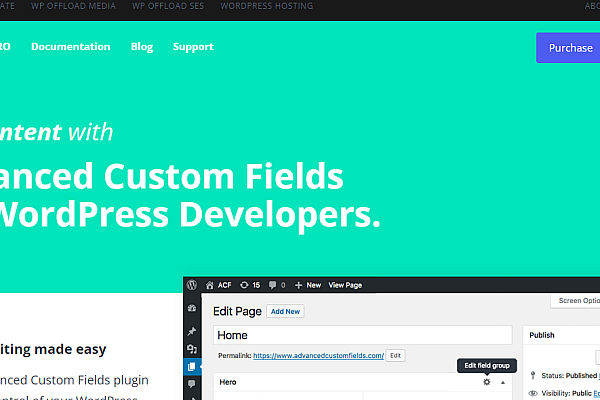Image resolution: width=600 pixels, height=400 pixels.
Task: Click the Visibility eye icon
Action: (533, 393)
